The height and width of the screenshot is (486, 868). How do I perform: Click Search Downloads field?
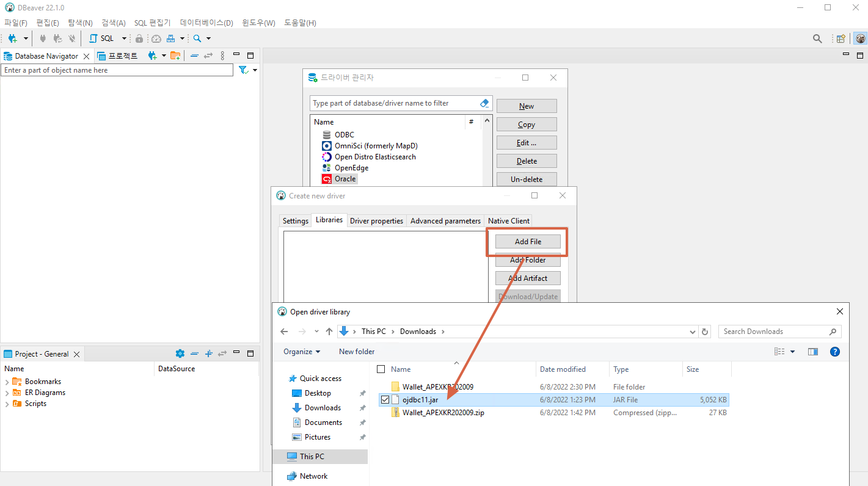(779, 332)
